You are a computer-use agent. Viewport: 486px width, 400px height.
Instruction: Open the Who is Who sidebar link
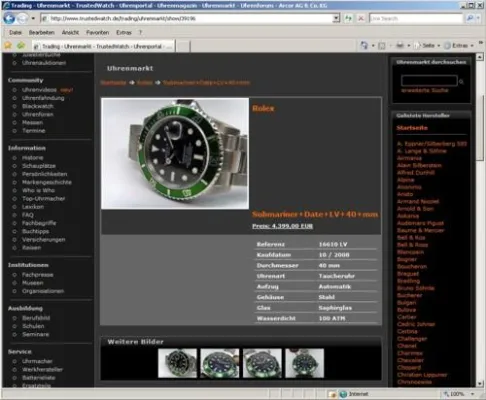pos(38,190)
